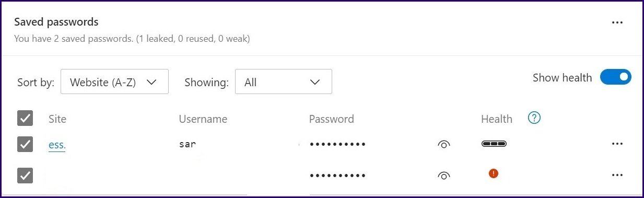Image resolution: width=644 pixels, height=198 pixels.
Task: Expand the Sort by Website (A-Z) dropdown
Action: pyautogui.click(x=114, y=81)
